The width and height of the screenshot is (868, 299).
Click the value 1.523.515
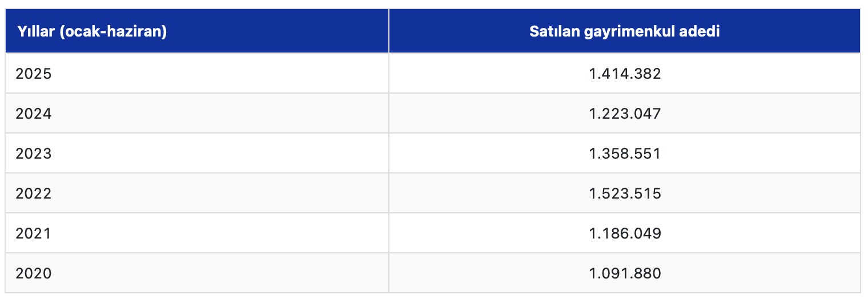(x=625, y=193)
